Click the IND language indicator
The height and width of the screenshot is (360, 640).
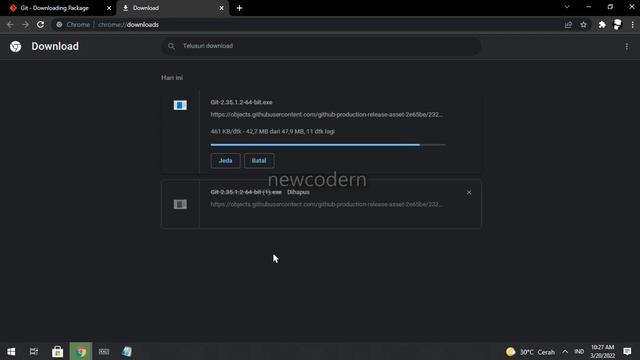point(579,352)
